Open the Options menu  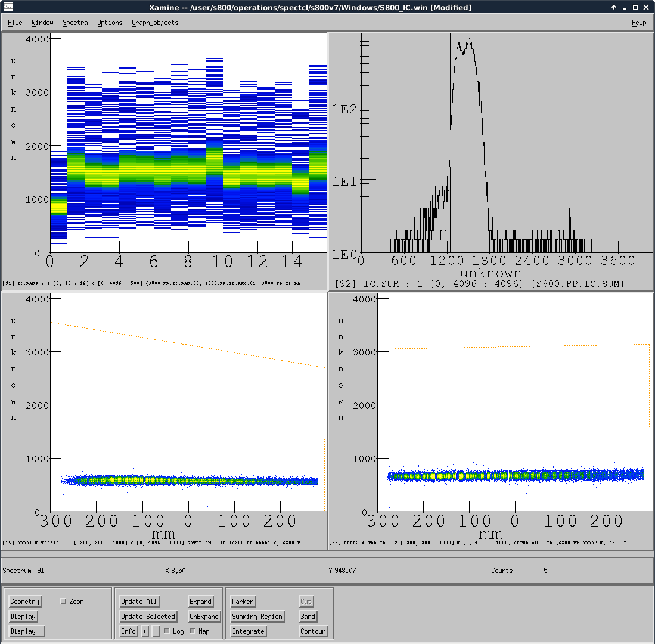pos(110,23)
